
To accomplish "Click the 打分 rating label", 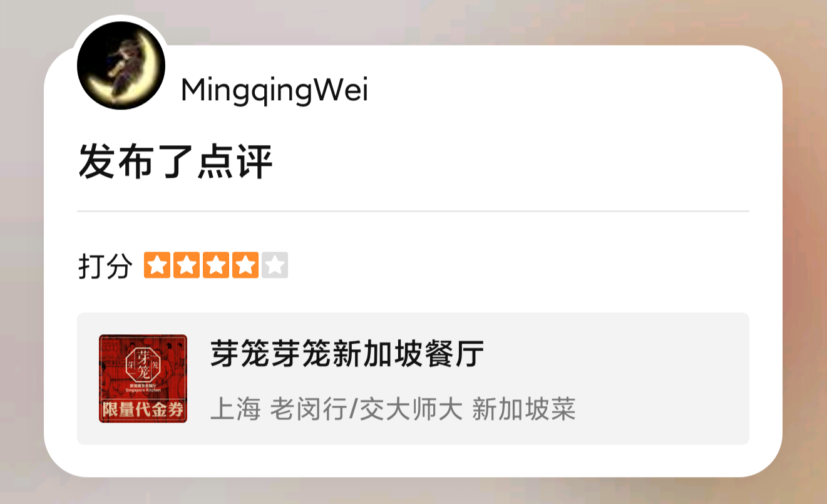I will click(105, 267).
